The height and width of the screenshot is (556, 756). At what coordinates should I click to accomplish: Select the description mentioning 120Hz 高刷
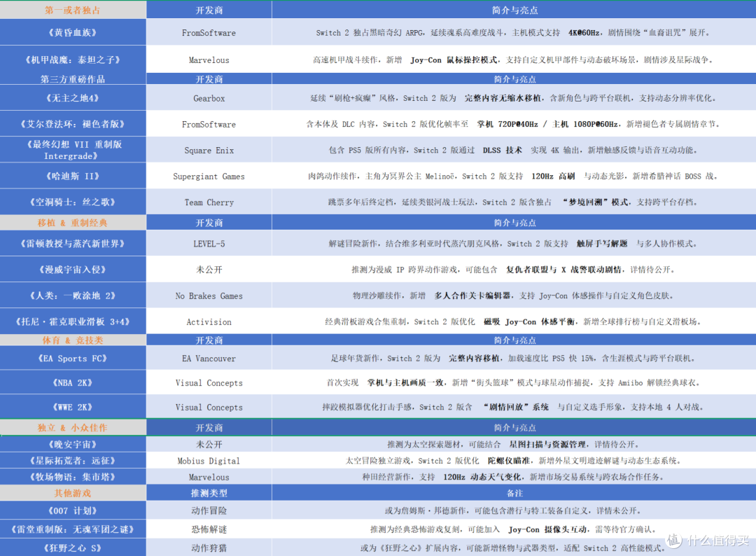pos(514,176)
